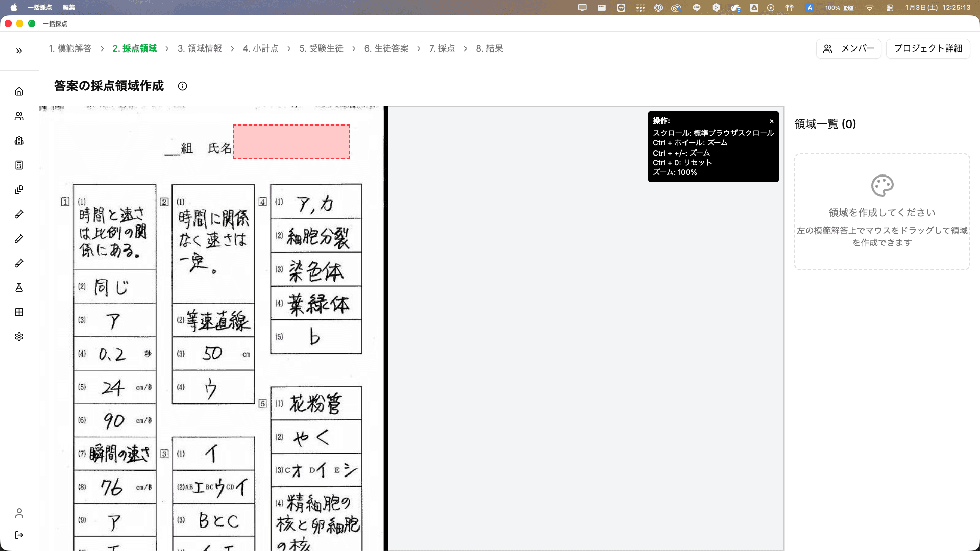Click the 答案の採点領域作成 heading
Image resolution: width=980 pixels, height=551 pixels.
(109, 86)
